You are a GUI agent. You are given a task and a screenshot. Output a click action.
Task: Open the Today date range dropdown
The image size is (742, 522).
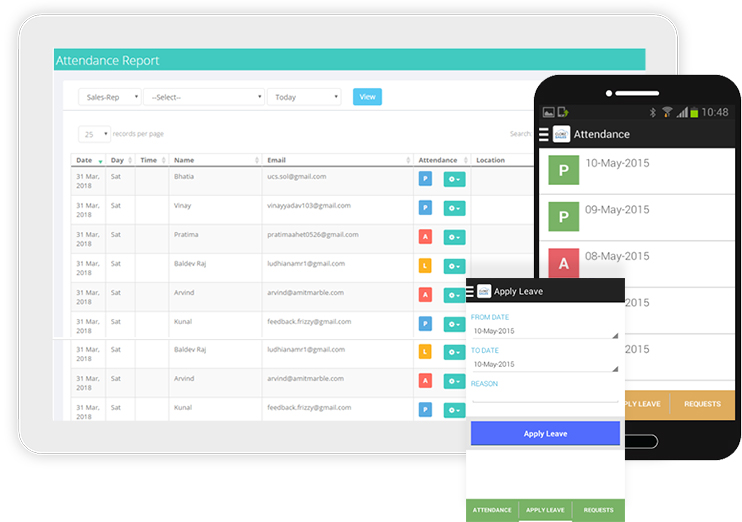[x=304, y=97]
